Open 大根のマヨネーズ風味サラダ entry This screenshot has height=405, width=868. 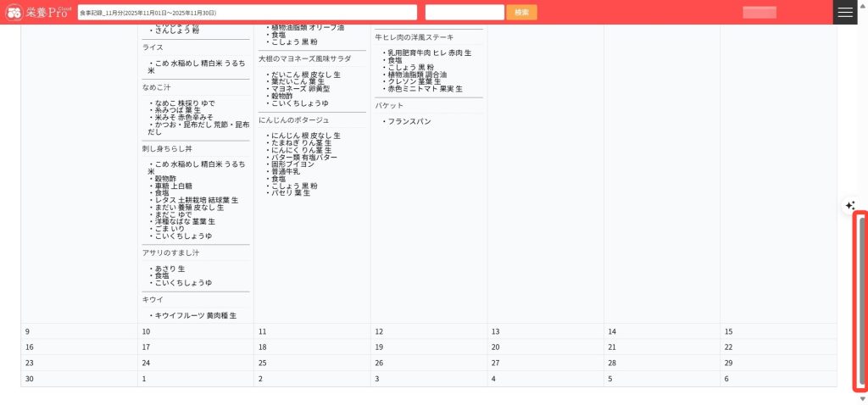(305, 59)
